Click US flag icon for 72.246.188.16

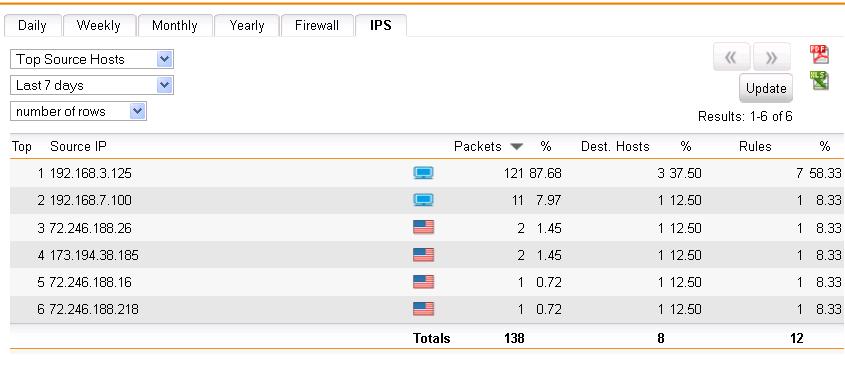(x=423, y=282)
